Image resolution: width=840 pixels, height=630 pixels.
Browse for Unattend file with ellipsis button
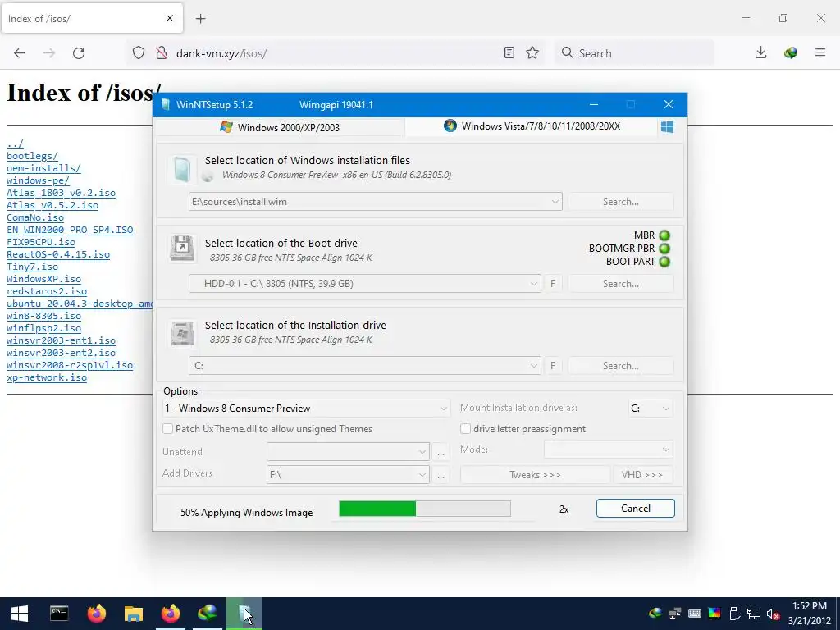tap(441, 452)
